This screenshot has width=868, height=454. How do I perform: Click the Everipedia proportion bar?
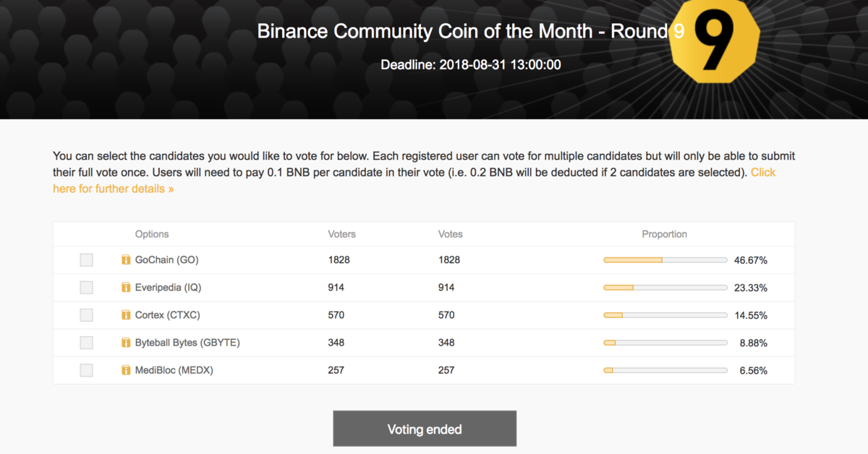(x=665, y=287)
